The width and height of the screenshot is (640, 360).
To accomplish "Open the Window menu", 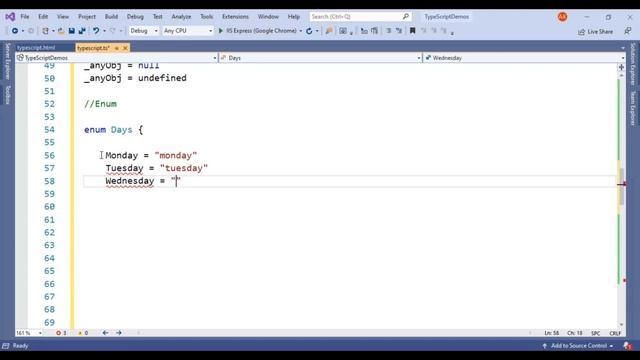I will pyautogui.click(x=268, y=17).
